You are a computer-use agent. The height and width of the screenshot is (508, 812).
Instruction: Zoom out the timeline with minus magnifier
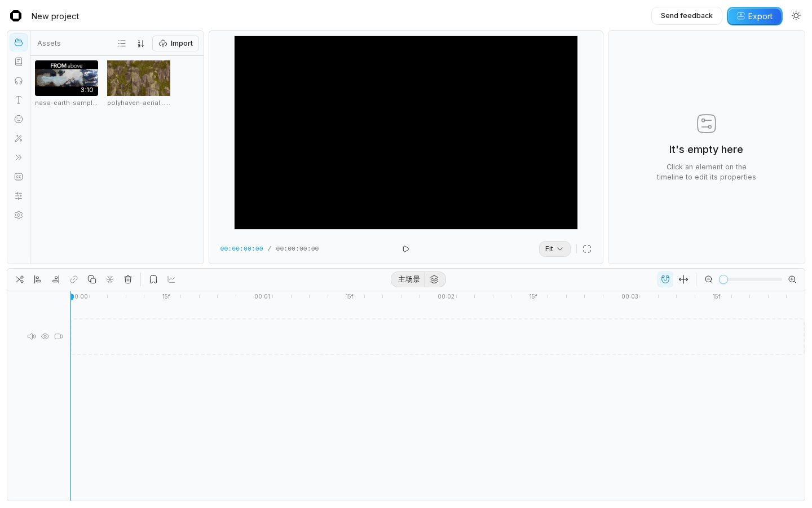709,279
